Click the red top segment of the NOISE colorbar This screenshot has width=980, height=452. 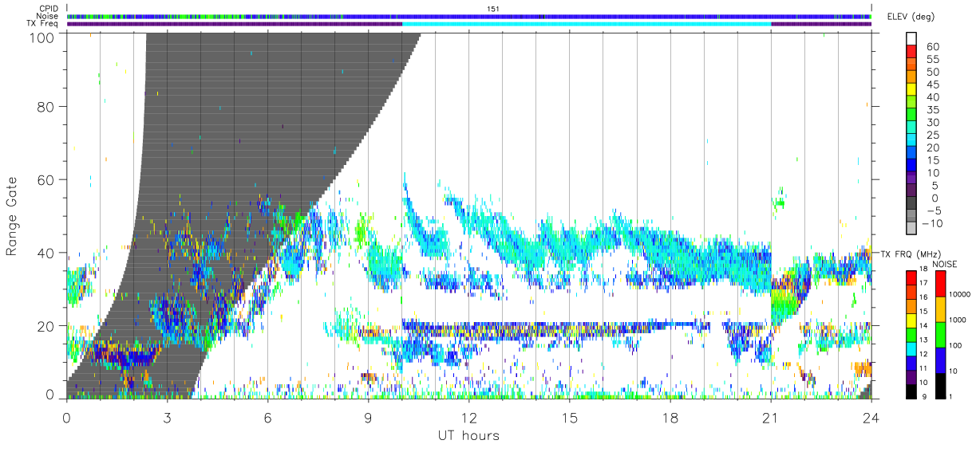click(x=941, y=283)
